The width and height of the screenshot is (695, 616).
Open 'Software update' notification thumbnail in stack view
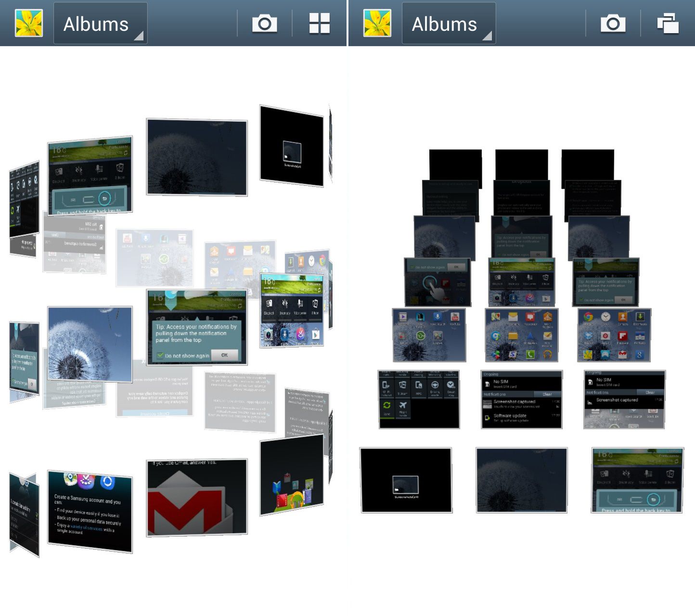522,399
